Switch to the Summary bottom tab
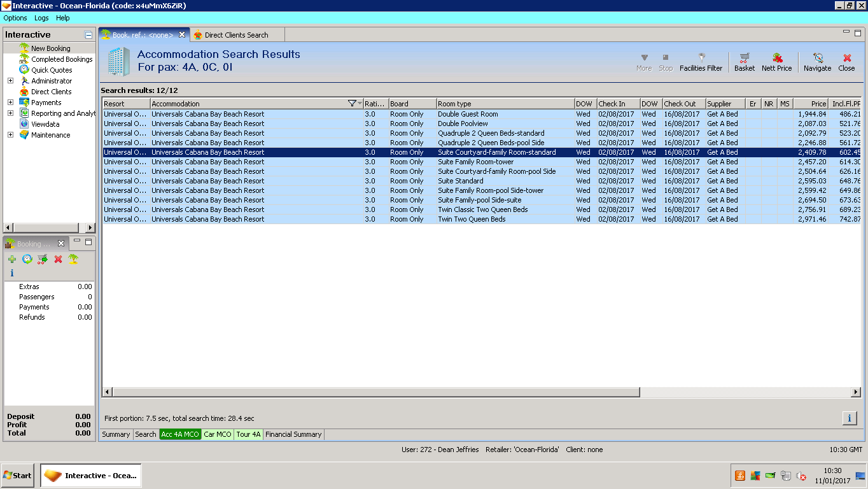The width and height of the screenshot is (868, 489). point(116,434)
